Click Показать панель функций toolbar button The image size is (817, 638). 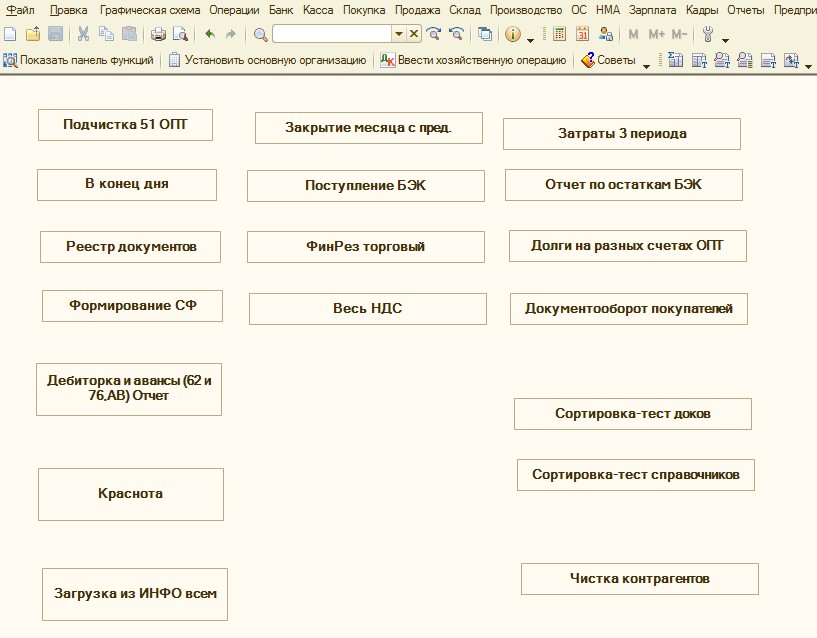coord(78,60)
